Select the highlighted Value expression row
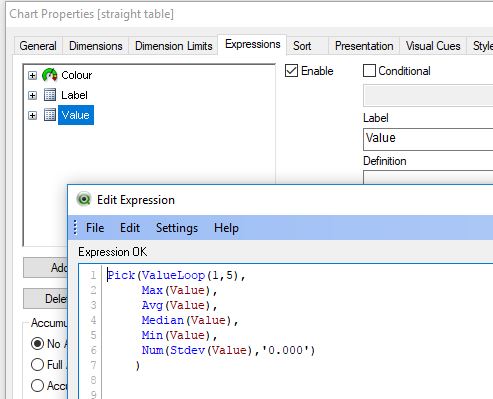Viewport: 493px width, 399px height. tap(76, 115)
